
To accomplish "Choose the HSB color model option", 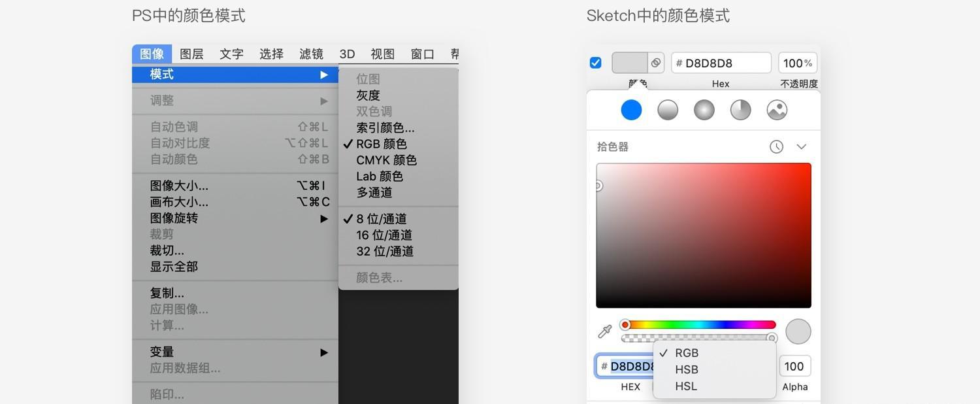I will pos(687,369).
